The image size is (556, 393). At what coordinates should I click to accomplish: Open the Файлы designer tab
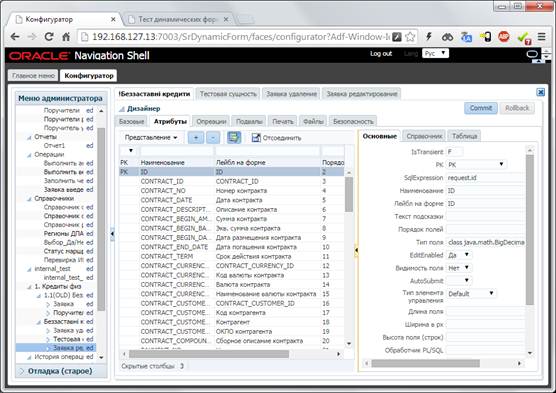(x=313, y=122)
